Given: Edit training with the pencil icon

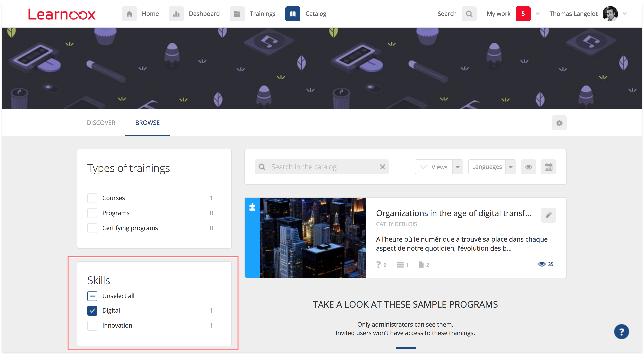Looking at the screenshot, I should click(548, 215).
